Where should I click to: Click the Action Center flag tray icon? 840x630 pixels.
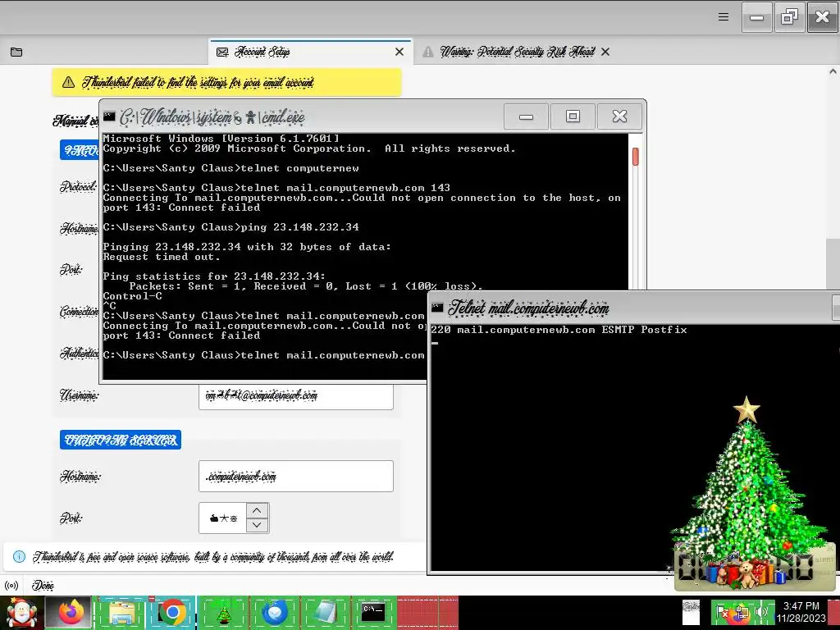click(x=722, y=613)
